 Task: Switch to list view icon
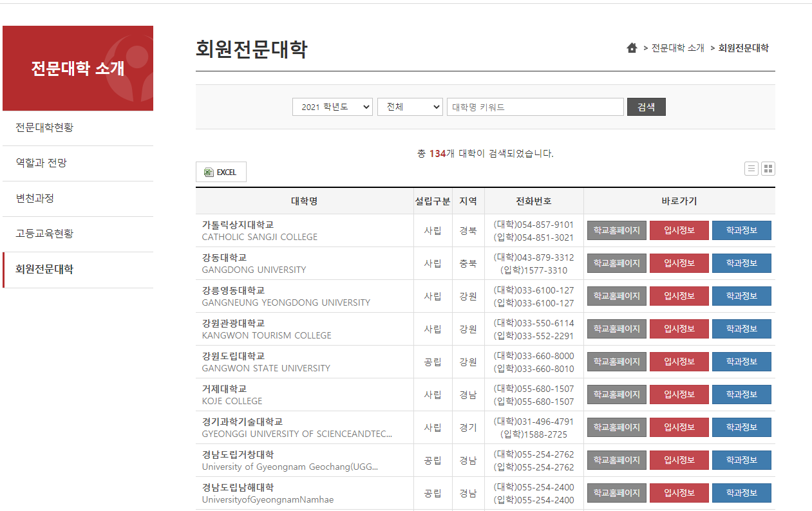coord(751,169)
